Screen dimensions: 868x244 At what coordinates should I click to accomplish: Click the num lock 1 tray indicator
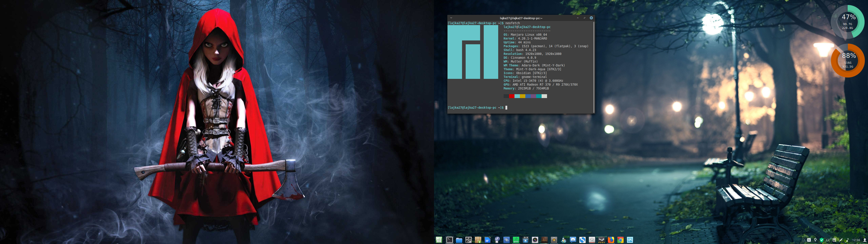tap(809, 240)
